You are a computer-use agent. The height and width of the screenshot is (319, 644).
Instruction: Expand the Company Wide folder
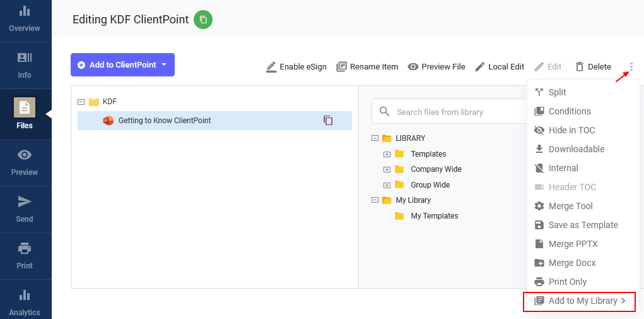pos(387,169)
